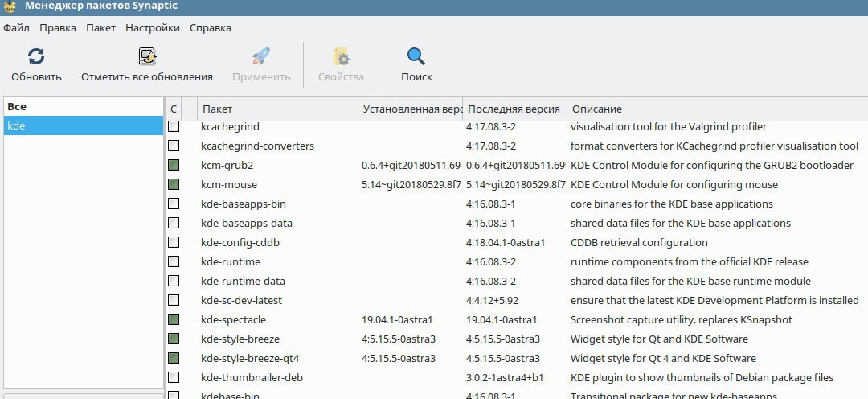This screenshot has height=399, width=868.
Task: Click the Применить rocket icon
Action: [260, 56]
